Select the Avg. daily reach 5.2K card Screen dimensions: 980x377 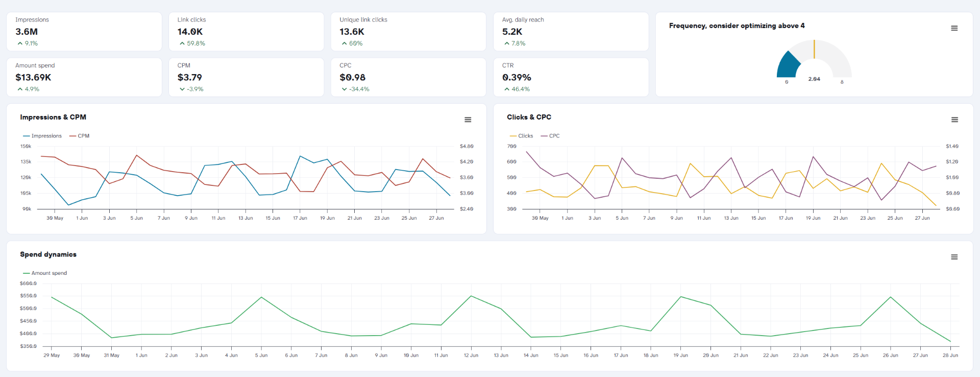[x=571, y=32]
